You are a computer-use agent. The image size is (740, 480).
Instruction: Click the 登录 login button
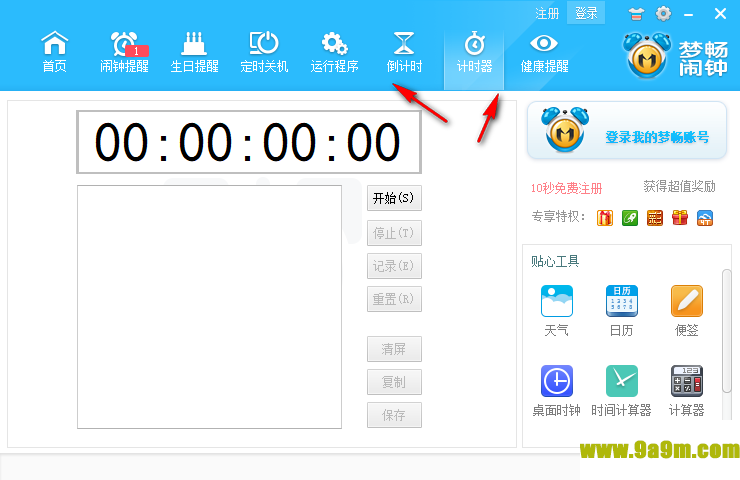point(586,13)
